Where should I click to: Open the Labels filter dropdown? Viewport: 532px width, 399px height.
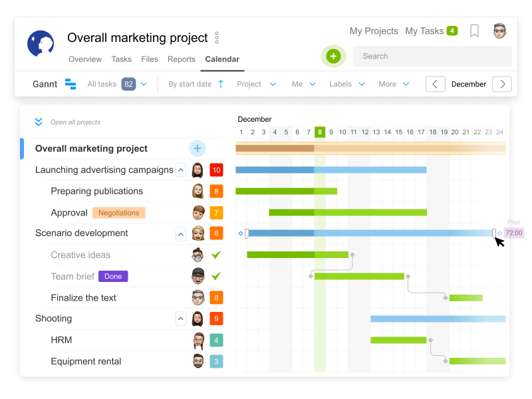[x=347, y=84]
